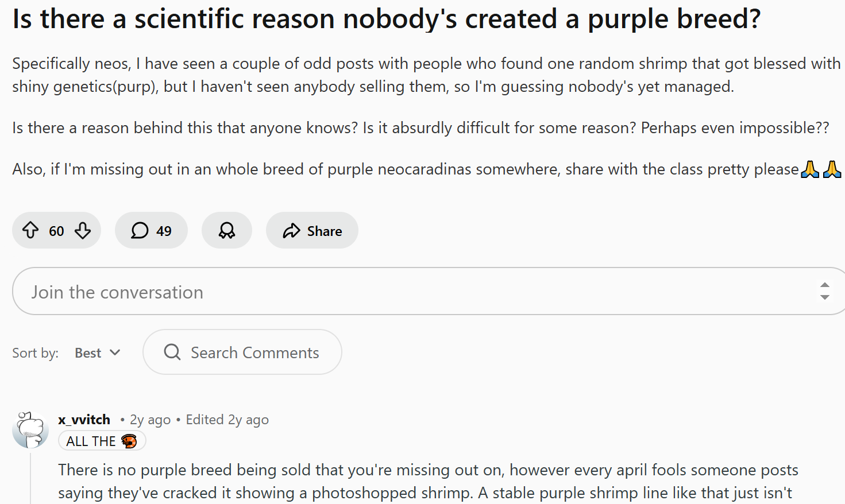
Task: Click the post title heading
Action: [x=386, y=18]
